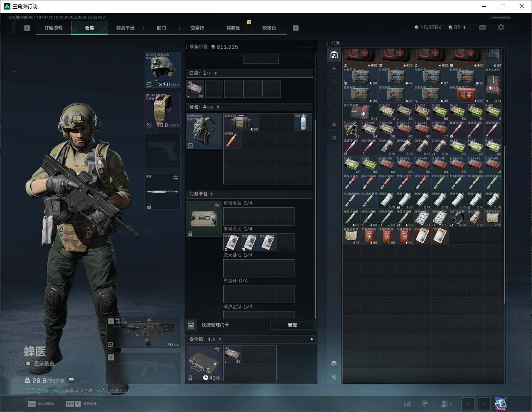Click swap arrows on the key card pack
The image size is (532, 412).
tap(217, 205)
